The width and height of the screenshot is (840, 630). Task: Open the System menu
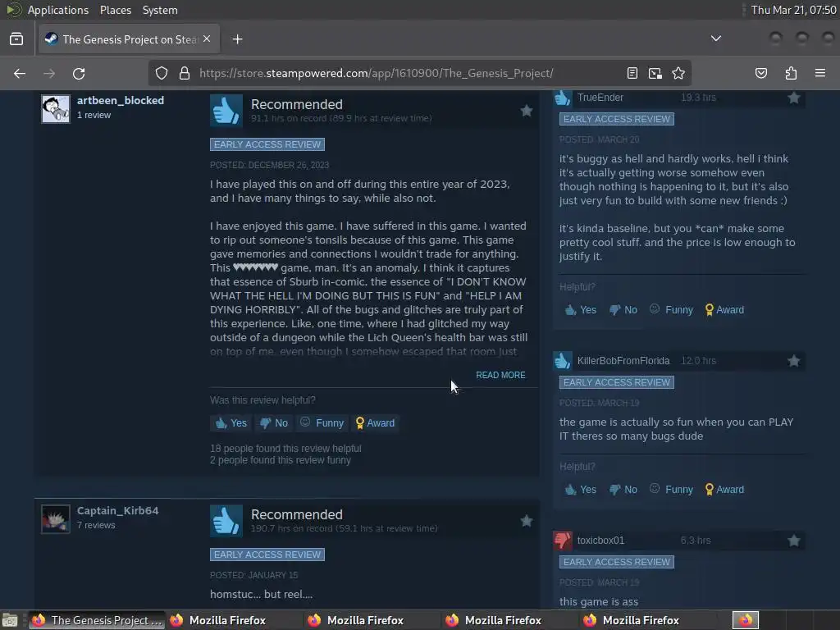160,10
